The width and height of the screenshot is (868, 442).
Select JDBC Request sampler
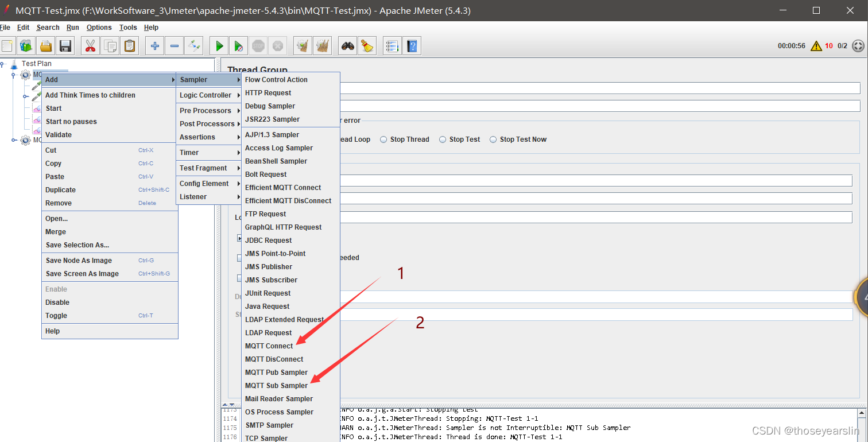(x=291, y=241)
